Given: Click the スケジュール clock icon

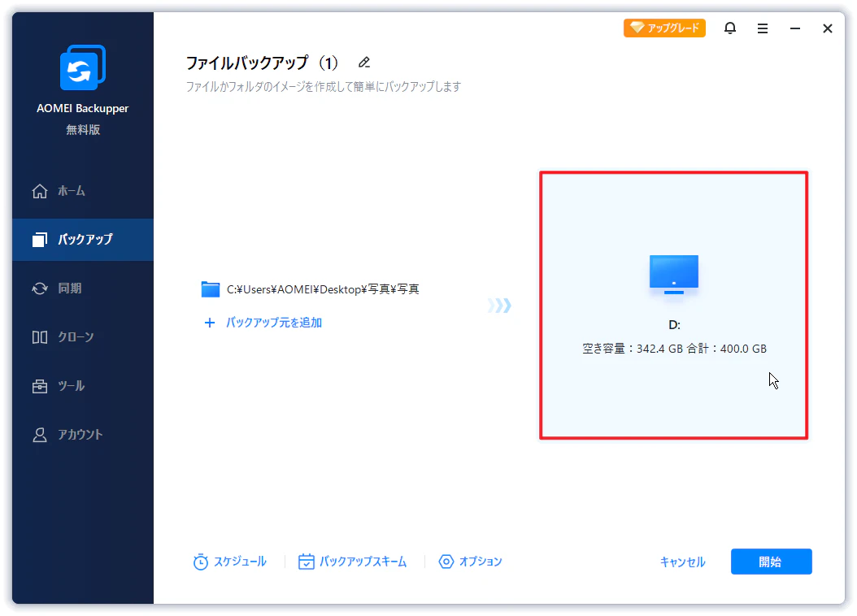Looking at the screenshot, I should coord(201,562).
